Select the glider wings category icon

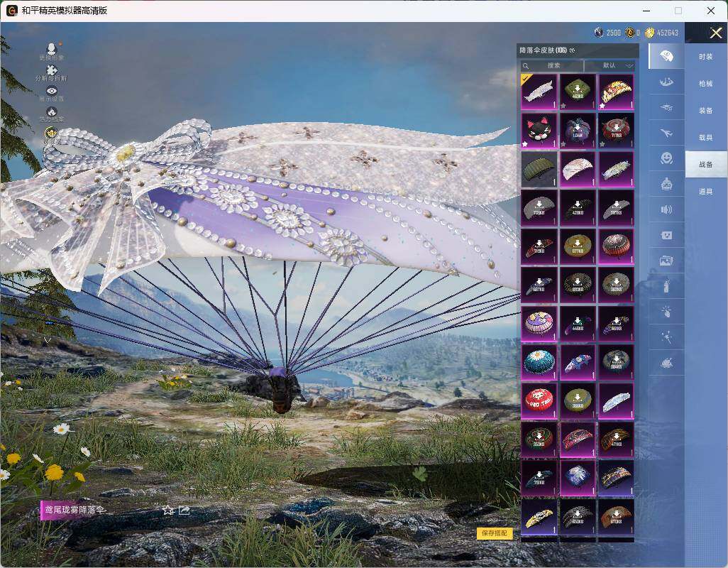coord(666,82)
